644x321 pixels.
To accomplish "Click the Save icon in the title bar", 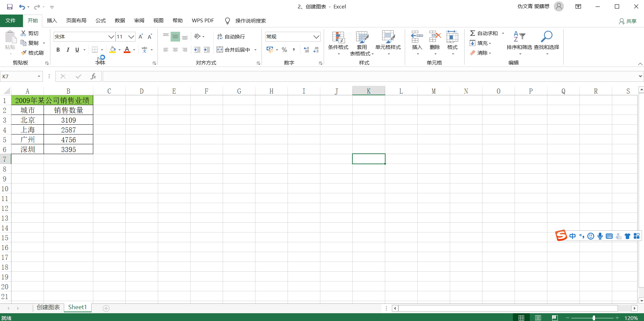I will pyautogui.click(x=9, y=7).
